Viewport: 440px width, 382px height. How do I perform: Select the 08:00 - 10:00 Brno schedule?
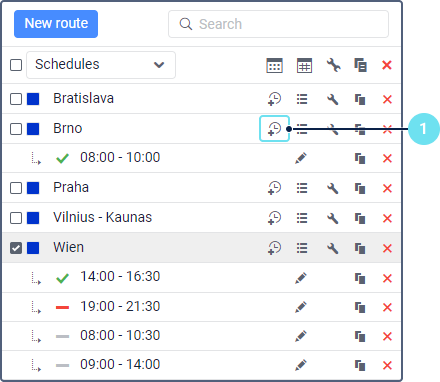pyautogui.click(x=120, y=157)
